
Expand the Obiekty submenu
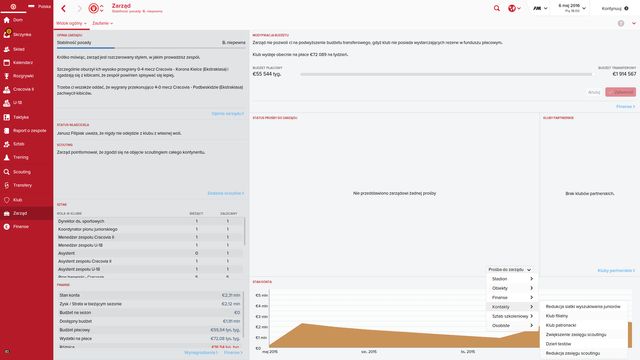(x=512, y=288)
